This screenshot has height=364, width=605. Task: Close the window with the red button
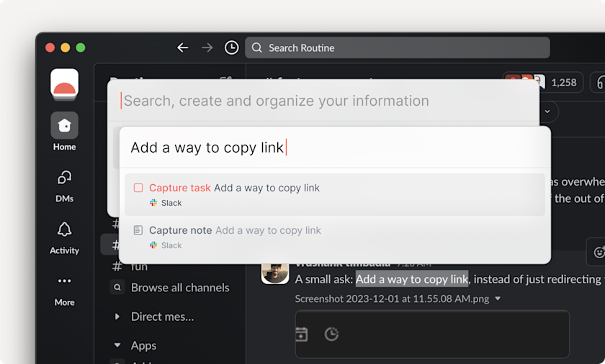click(50, 47)
